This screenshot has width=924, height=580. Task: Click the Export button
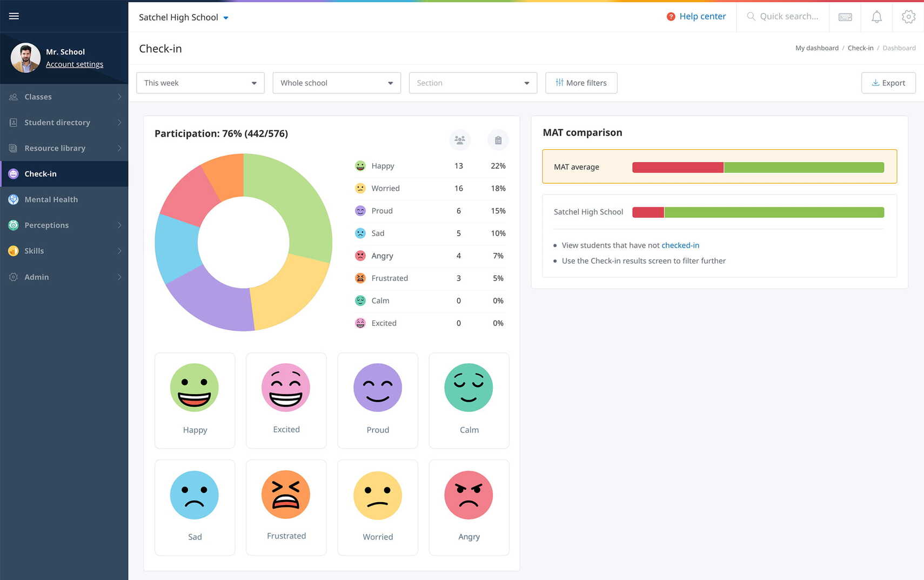pos(888,83)
